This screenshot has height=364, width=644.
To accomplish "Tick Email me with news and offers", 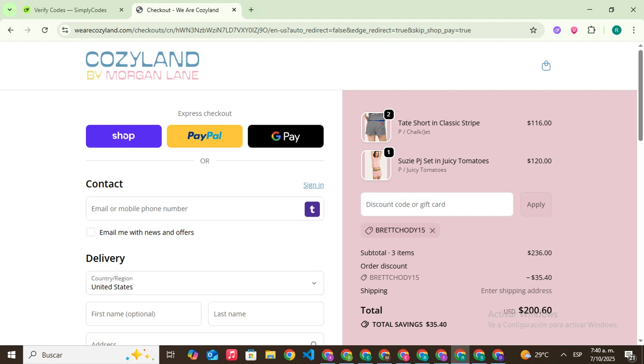I will coord(91,232).
